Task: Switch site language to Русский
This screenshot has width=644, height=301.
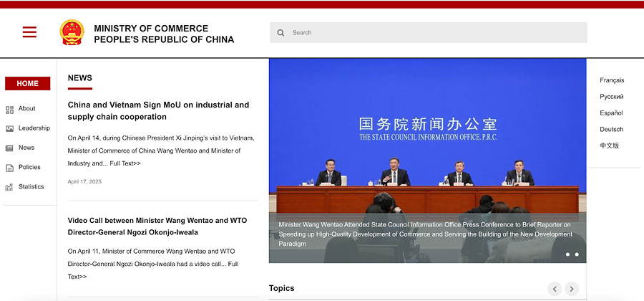Action: tap(612, 97)
